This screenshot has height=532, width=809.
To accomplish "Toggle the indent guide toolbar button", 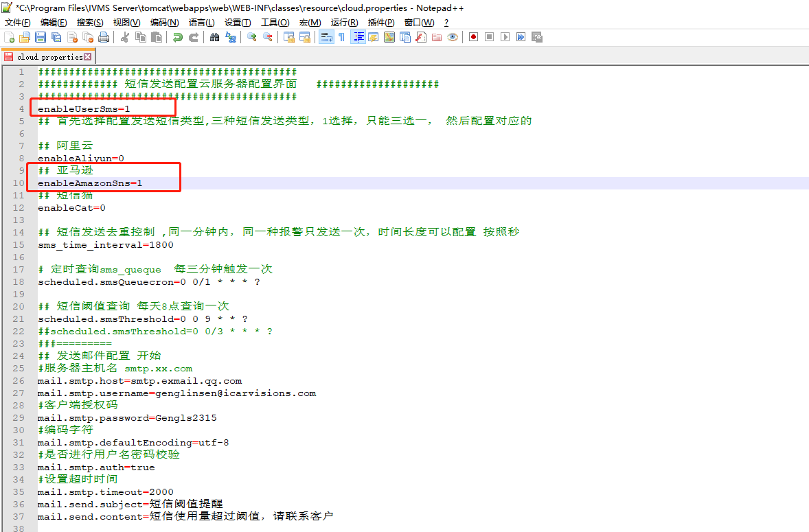I will pyautogui.click(x=358, y=37).
